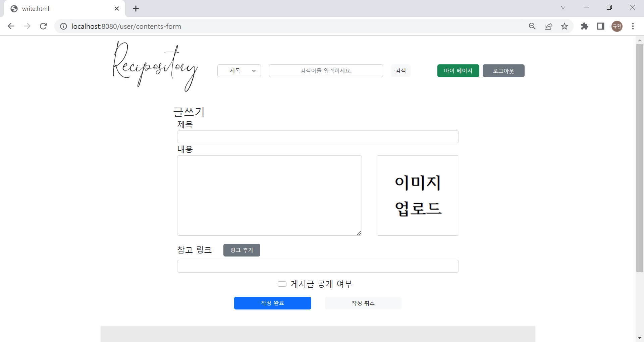The width and height of the screenshot is (644, 342).
Task: Check the 게시글 공개 여부 checkbox
Action: coord(282,284)
